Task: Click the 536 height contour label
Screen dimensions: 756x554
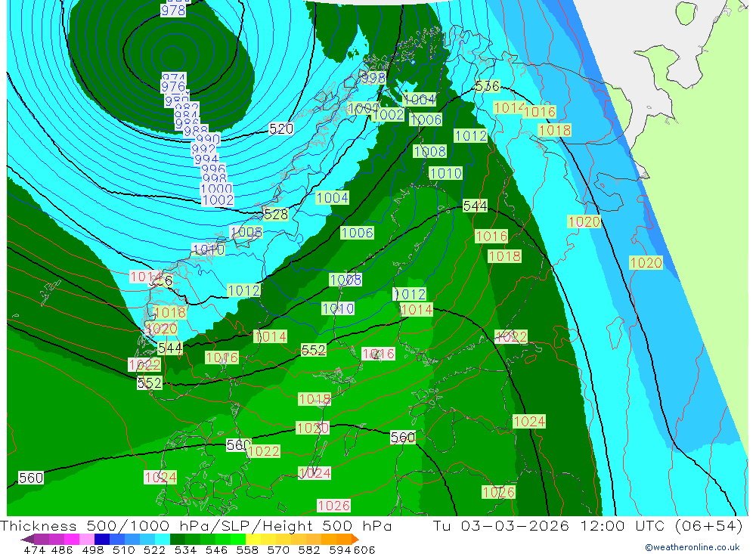Action: 487,86
